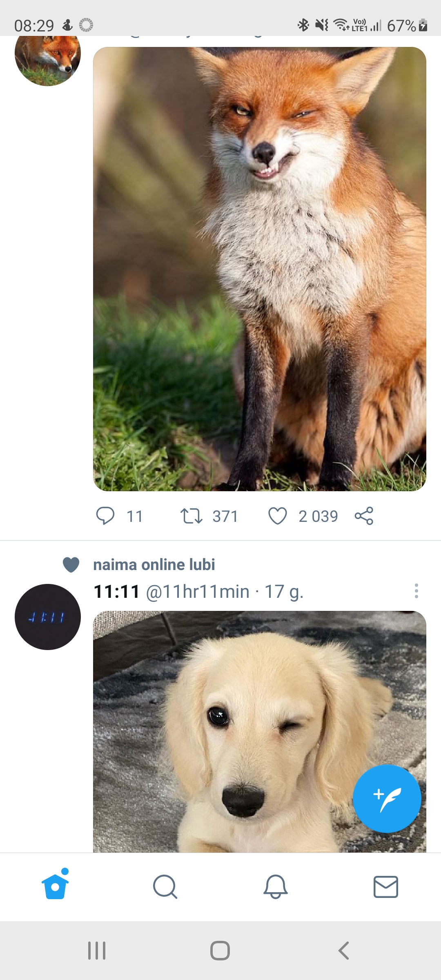The image size is (441, 980).
Task: Retweet the fox photo post
Action: [192, 516]
